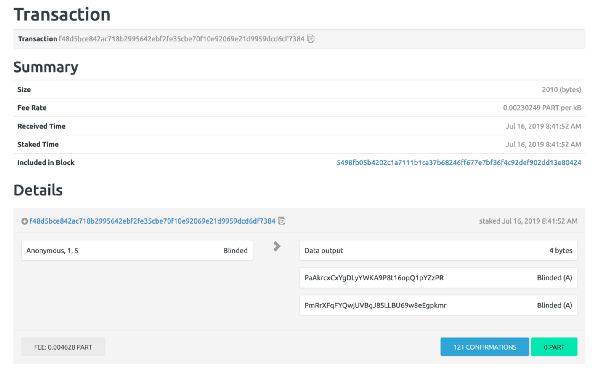The width and height of the screenshot is (600, 371).
Task: Click the green 0 PART button
Action: coord(554,347)
